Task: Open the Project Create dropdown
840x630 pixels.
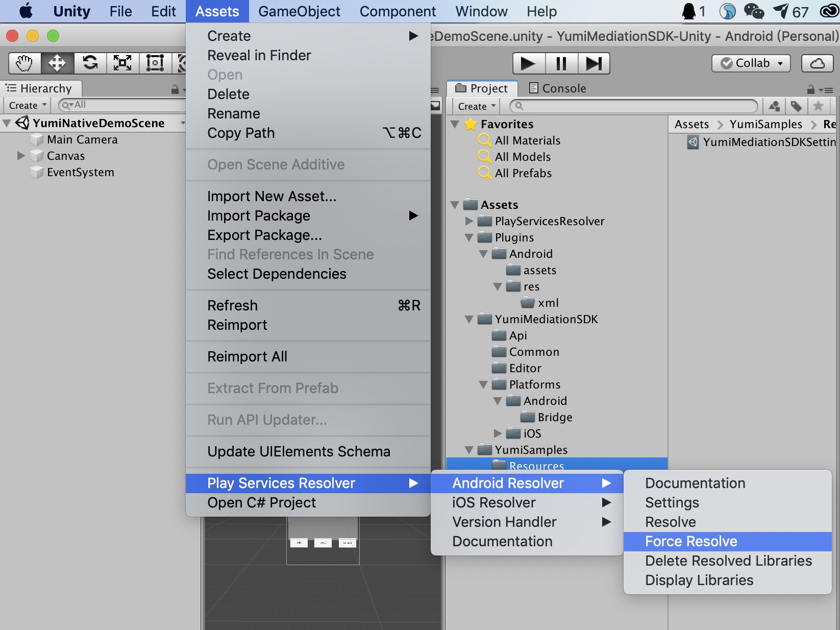Action: click(x=477, y=106)
